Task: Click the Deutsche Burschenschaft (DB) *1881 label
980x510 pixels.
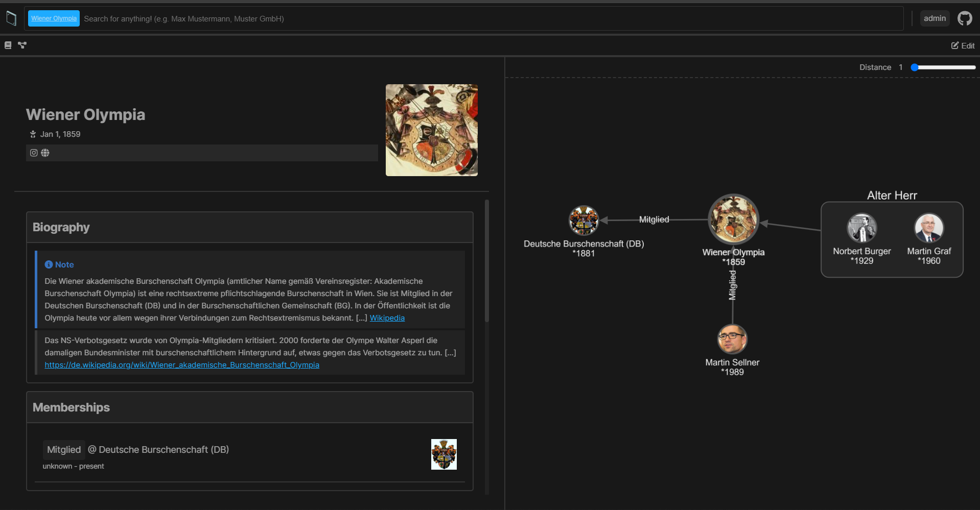Action: [584, 249]
